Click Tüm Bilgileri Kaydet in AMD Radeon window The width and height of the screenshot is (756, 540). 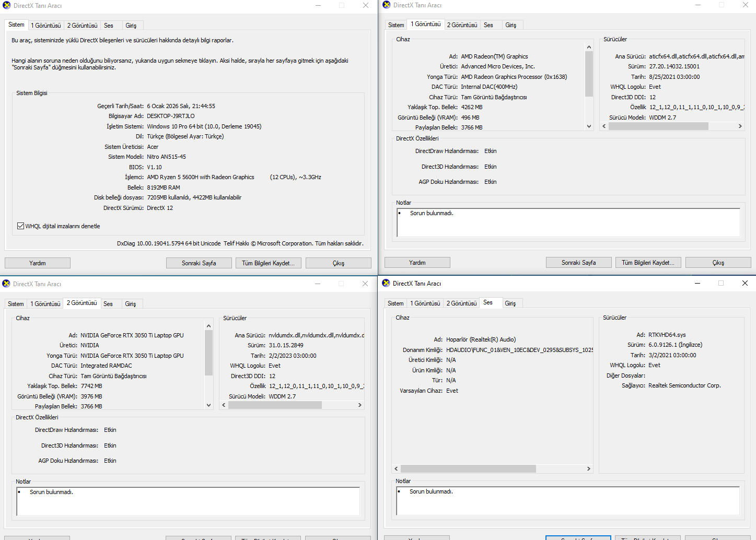(648, 263)
